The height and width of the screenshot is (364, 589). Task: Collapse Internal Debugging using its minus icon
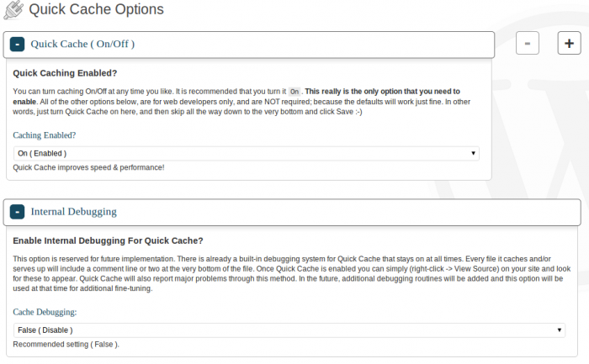click(x=17, y=212)
